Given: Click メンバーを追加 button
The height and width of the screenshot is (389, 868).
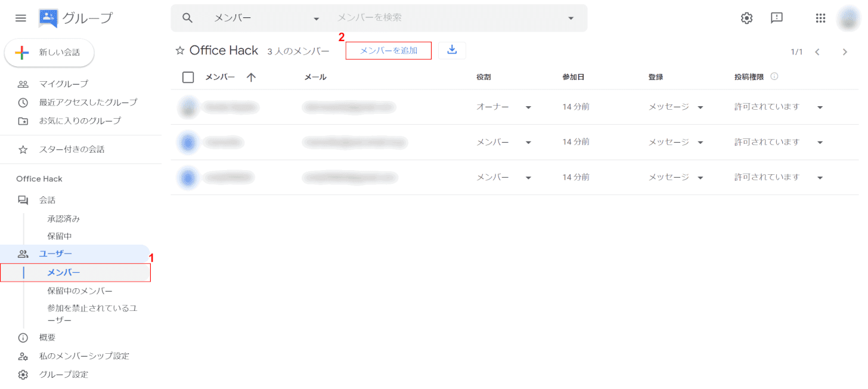Looking at the screenshot, I should tap(389, 51).
